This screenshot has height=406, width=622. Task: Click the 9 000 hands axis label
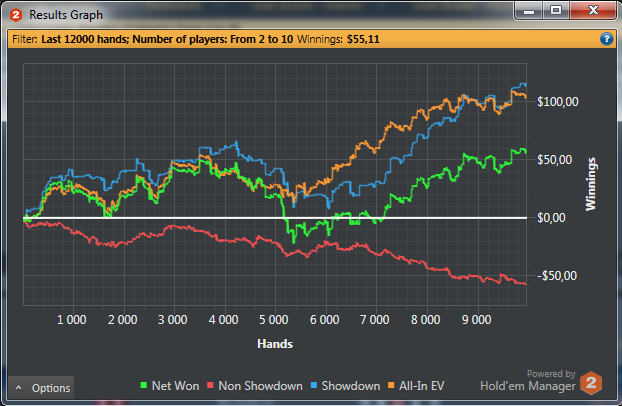coord(476,320)
